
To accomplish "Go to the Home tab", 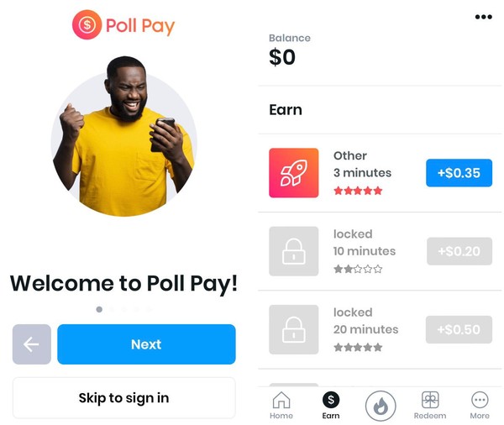I will click(x=281, y=406).
